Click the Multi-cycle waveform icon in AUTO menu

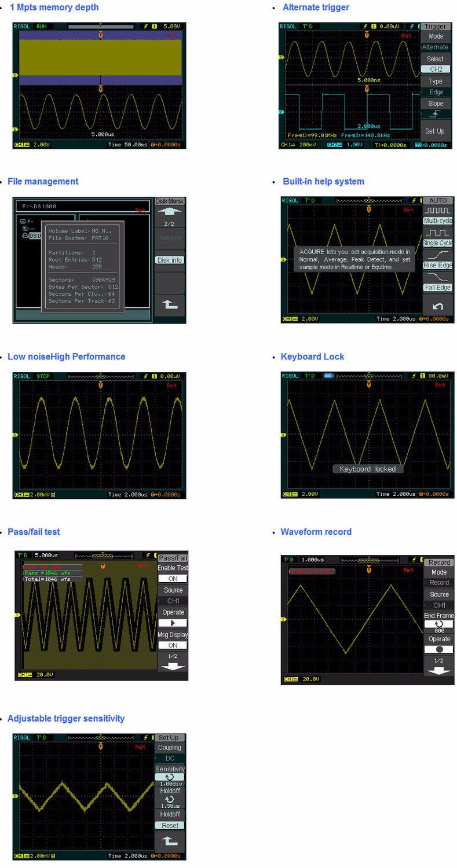[438, 211]
